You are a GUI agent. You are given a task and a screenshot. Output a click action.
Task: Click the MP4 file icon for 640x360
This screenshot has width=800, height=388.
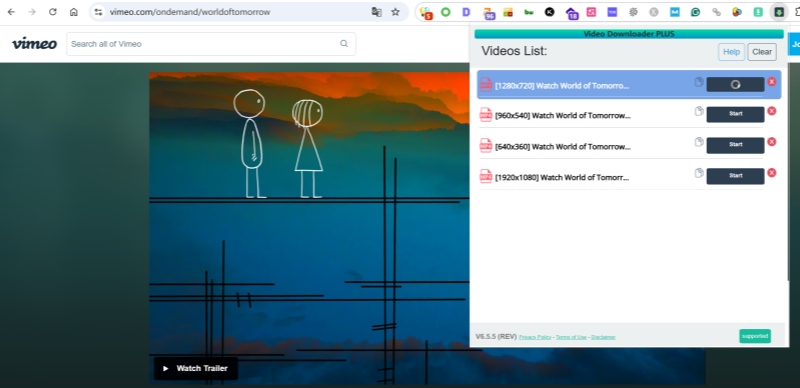pyautogui.click(x=486, y=146)
